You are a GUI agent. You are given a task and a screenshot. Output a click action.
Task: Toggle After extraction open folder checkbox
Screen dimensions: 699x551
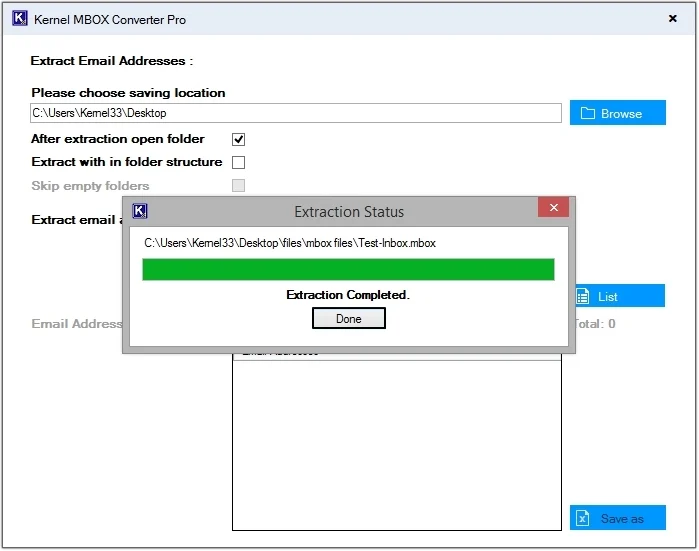238,139
